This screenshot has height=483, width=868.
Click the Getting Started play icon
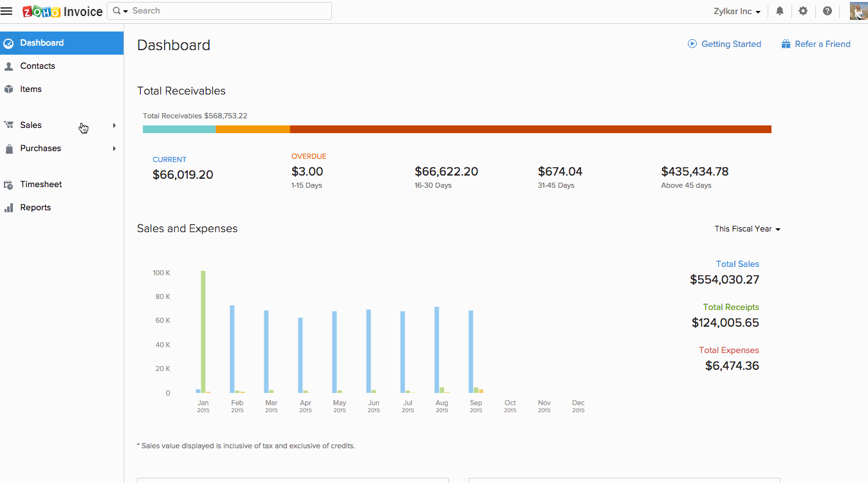point(692,44)
